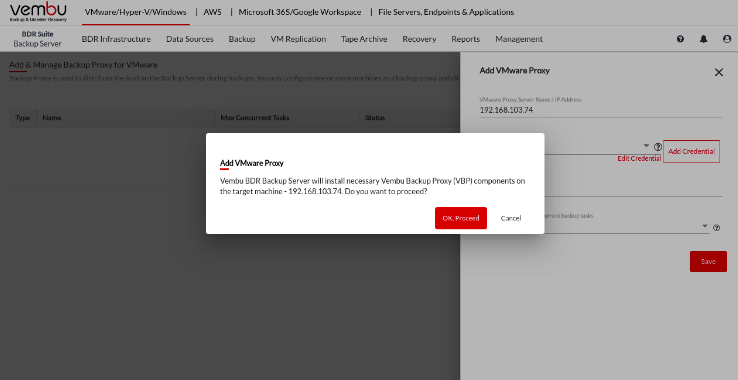The height and width of the screenshot is (380, 738).
Task: Open the user account profile icon
Action: [727, 39]
